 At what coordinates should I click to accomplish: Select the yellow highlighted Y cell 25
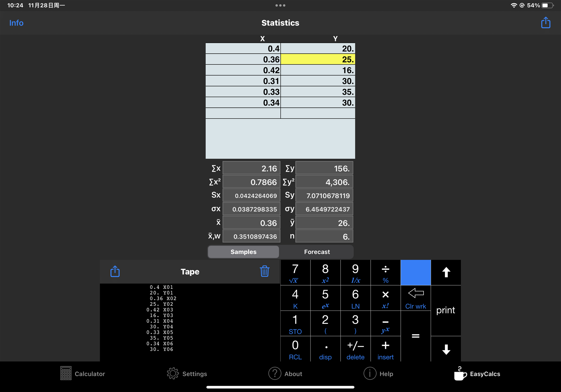tap(318, 59)
